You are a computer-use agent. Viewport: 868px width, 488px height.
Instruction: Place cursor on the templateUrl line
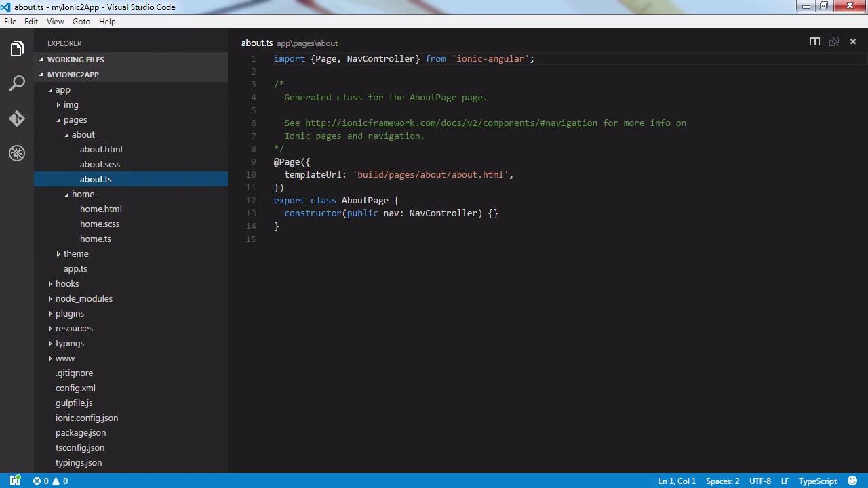pos(399,174)
